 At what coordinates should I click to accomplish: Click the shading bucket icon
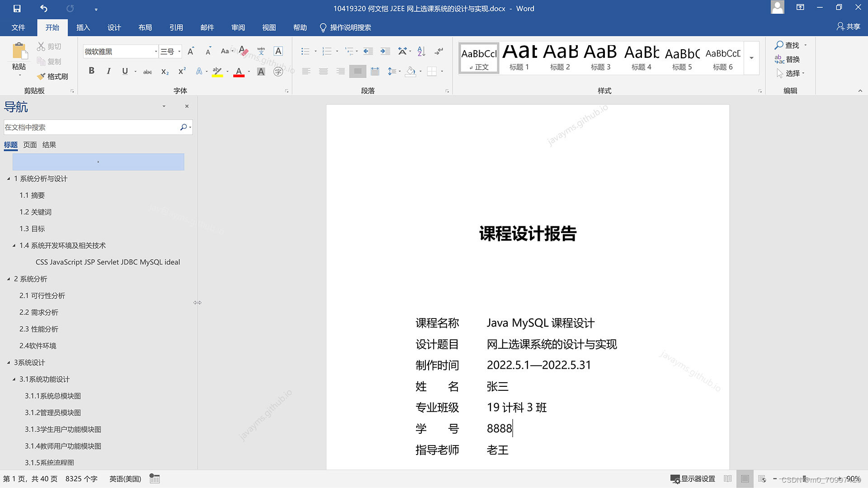coord(410,71)
